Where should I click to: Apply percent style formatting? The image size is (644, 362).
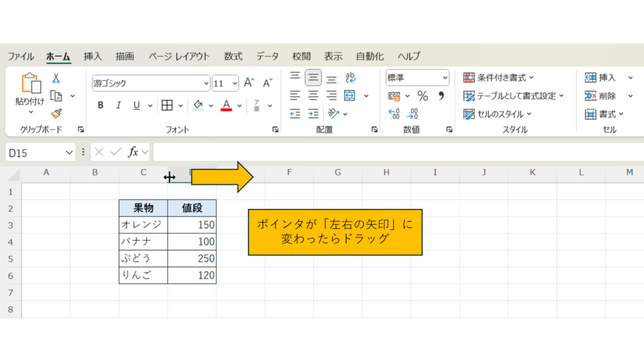click(x=423, y=96)
